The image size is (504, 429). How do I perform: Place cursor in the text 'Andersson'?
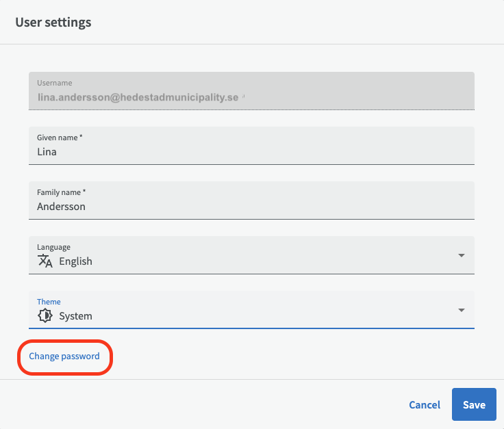[61, 207]
